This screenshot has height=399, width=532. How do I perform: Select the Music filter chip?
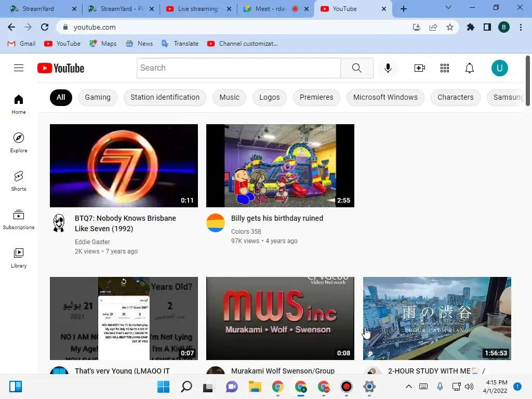pos(229,97)
